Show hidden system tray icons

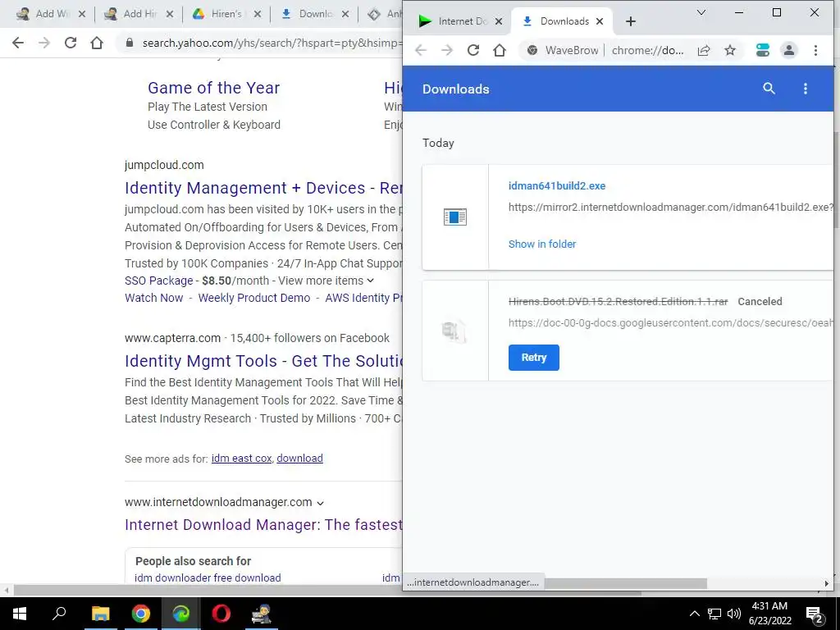tap(694, 614)
